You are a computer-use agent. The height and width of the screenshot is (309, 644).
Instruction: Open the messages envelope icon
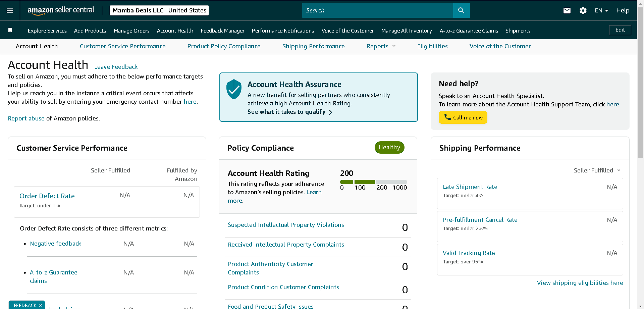tap(567, 10)
